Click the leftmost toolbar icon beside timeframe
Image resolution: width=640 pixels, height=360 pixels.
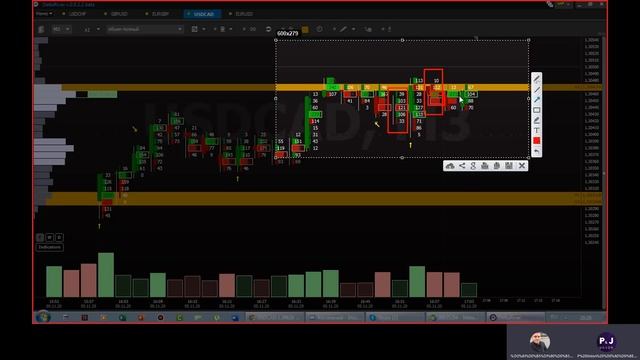[41, 29]
